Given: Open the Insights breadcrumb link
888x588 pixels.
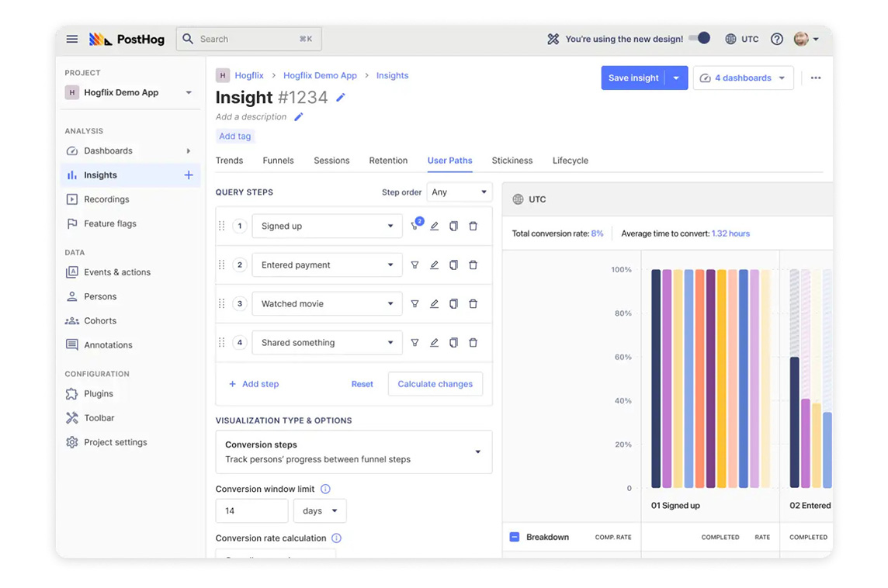Looking at the screenshot, I should (393, 75).
